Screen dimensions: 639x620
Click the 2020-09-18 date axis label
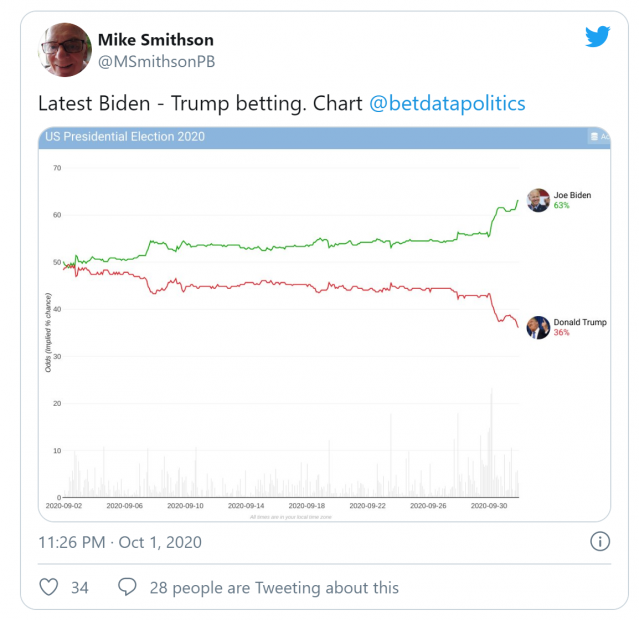click(x=307, y=506)
